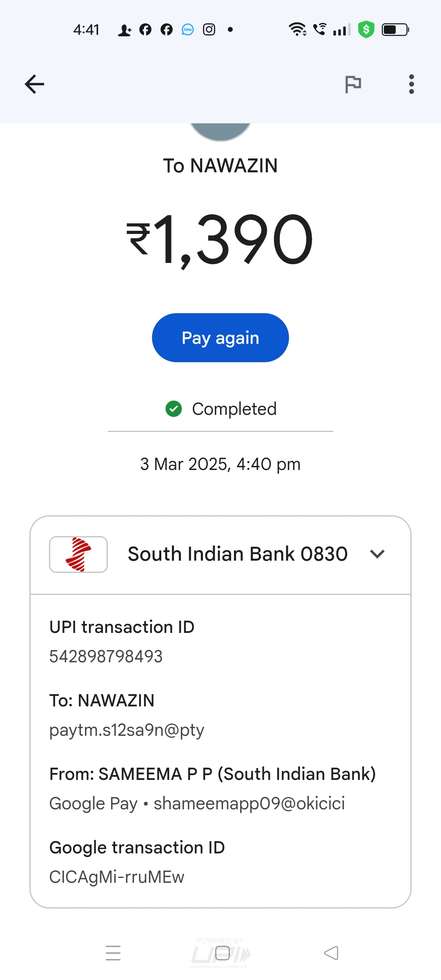Tap the Instagram notification icon
Image resolution: width=441 pixels, height=980 pixels.
pyautogui.click(x=209, y=29)
